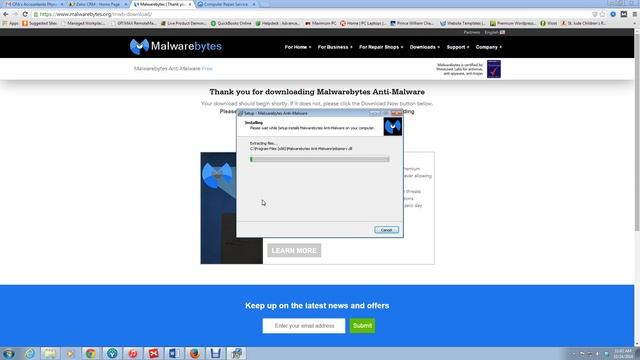The width and height of the screenshot is (640, 360).
Task: Expand the Support navigation menu
Action: (458, 47)
